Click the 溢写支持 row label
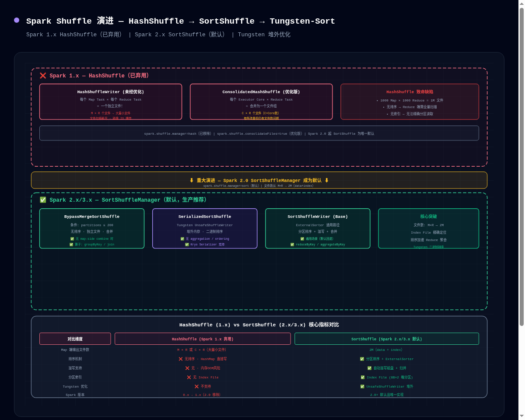 point(75,368)
